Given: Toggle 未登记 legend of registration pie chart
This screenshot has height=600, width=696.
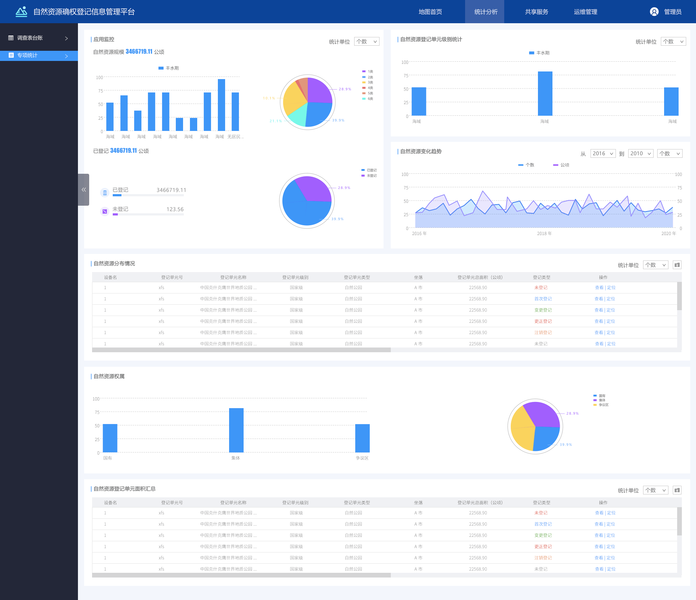Looking at the screenshot, I should point(369,176).
